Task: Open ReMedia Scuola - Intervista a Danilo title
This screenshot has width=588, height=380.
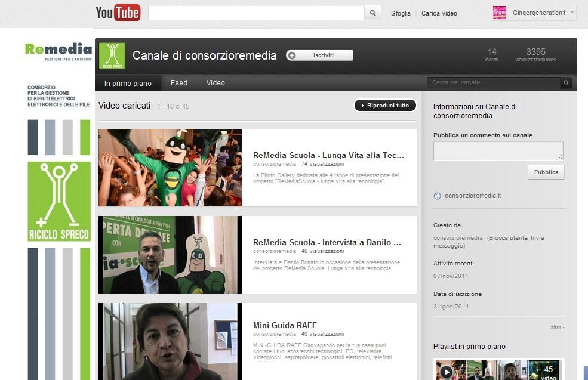Action: pyautogui.click(x=327, y=242)
